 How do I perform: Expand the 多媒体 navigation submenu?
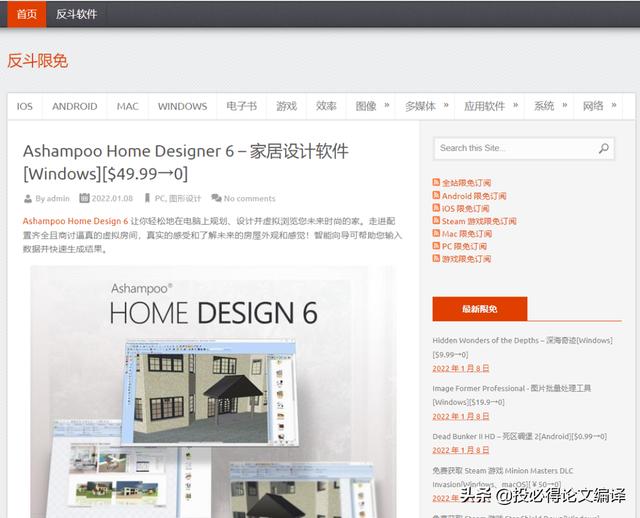click(x=425, y=106)
